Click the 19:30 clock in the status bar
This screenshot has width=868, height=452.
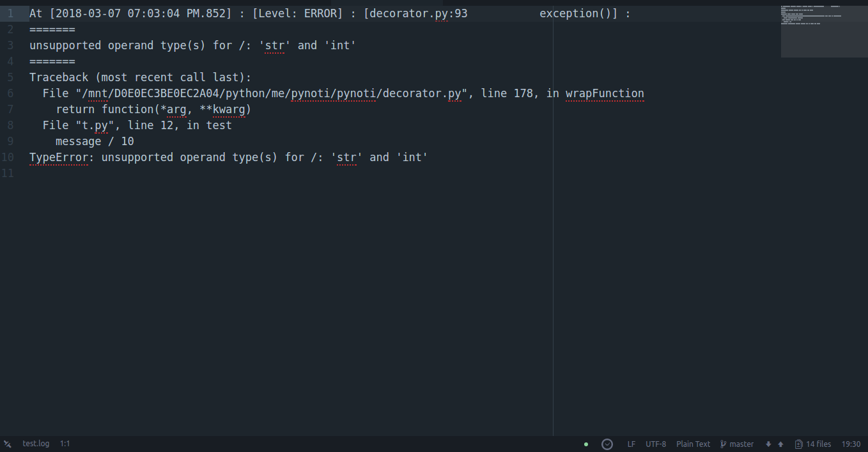[851, 444]
